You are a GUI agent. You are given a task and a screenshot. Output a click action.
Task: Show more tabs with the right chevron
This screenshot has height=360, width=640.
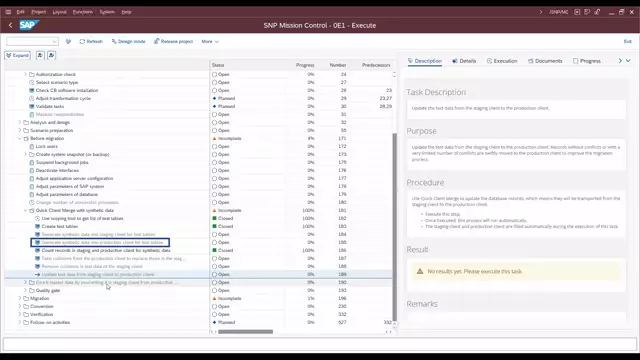[620, 61]
